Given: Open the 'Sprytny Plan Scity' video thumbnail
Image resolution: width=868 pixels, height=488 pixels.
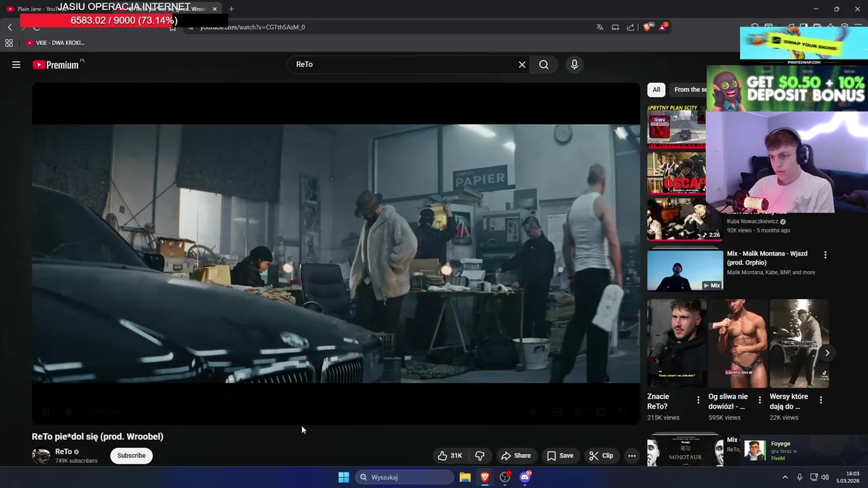Looking at the screenshot, I should pyautogui.click(x=676, y=127).
